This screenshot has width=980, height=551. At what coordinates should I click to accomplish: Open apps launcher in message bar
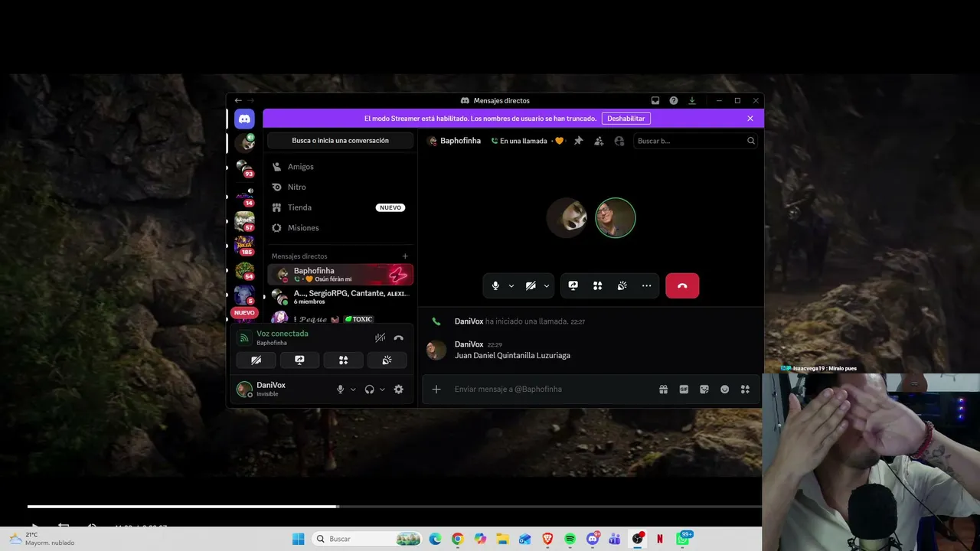745,390
